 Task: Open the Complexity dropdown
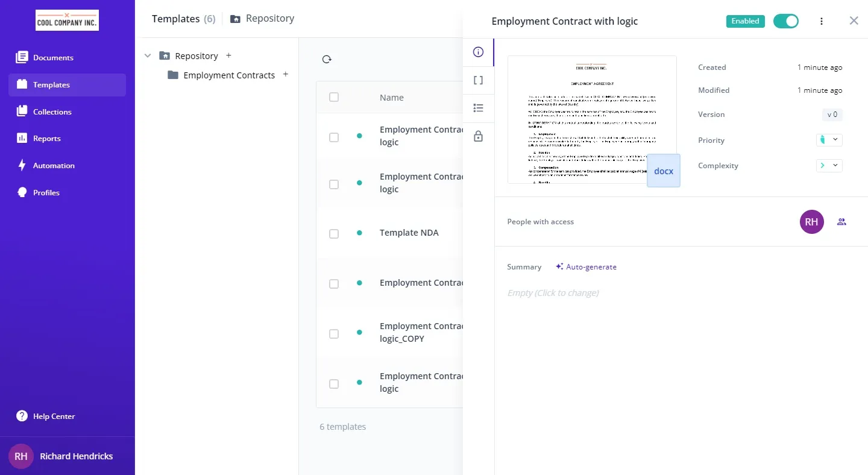pos(829,165)
